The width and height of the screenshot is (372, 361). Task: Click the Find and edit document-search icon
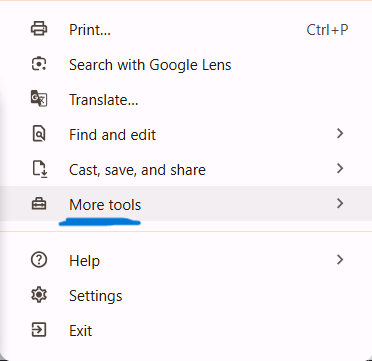[x=39, y=134]
